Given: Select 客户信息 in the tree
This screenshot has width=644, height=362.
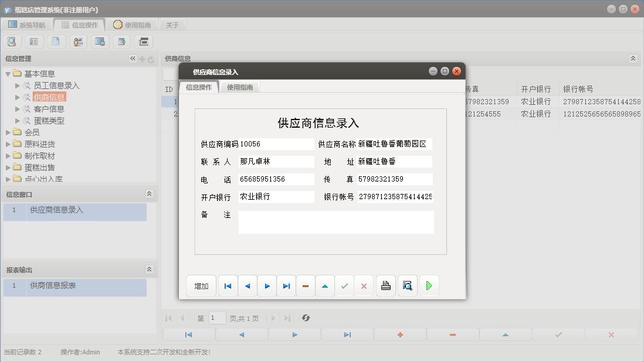Looking at the screenshot, I should pyautogui.click(x=49, y=109).
